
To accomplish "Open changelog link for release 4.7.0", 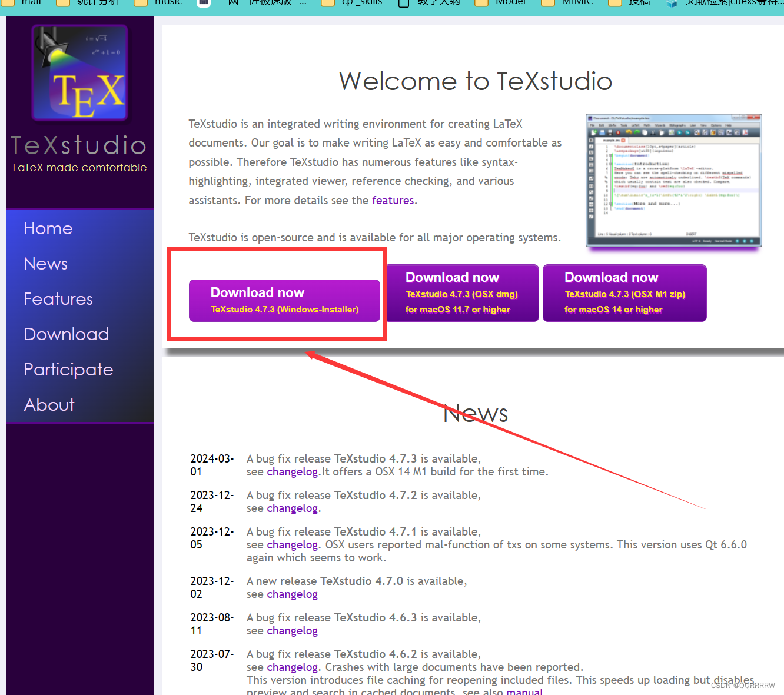I will pos(293,594).
